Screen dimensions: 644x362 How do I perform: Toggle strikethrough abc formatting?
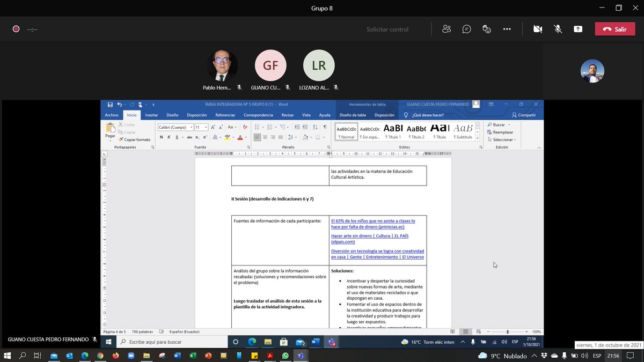point(189,137)
